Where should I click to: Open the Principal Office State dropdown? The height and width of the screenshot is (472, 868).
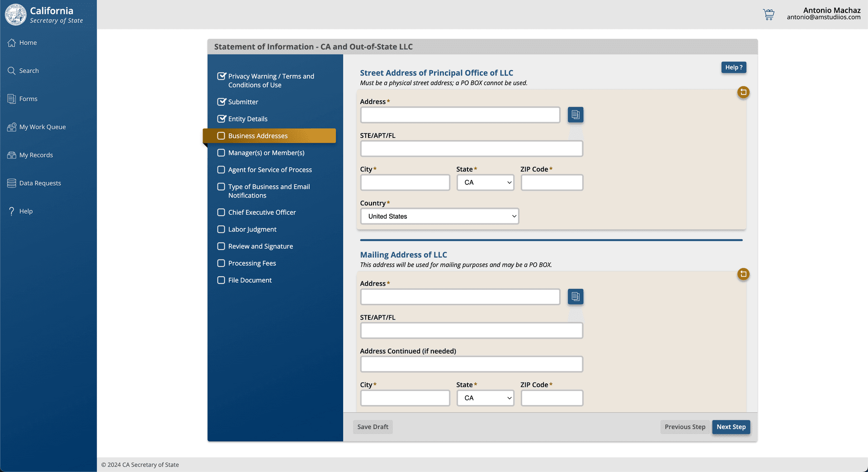coord(485,183)
